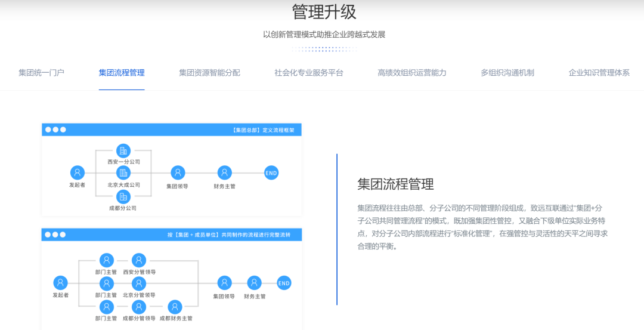Click the 【集团总部】定义流程框架 header text

(x=263, y=130)
